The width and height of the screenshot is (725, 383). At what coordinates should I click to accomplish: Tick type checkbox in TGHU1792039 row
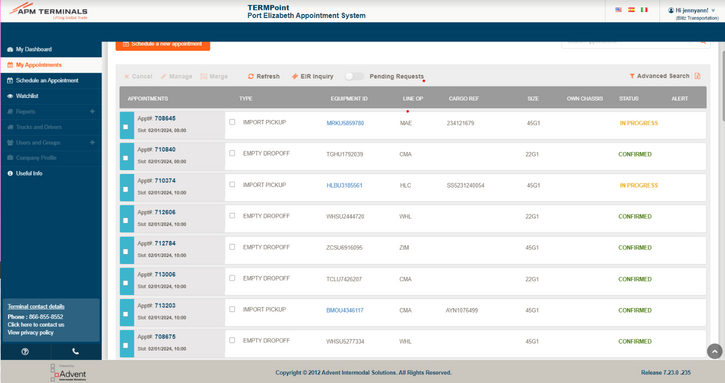(232, 153)
